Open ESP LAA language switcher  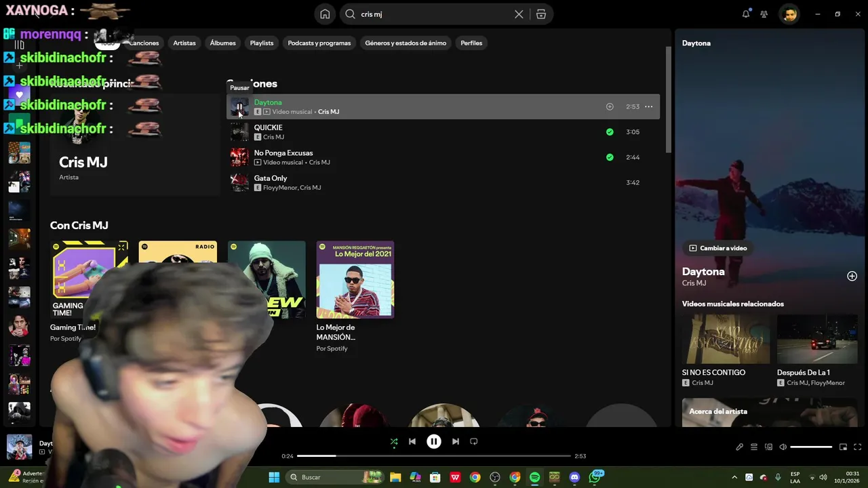pyautogui.click(x=795, y=477)
